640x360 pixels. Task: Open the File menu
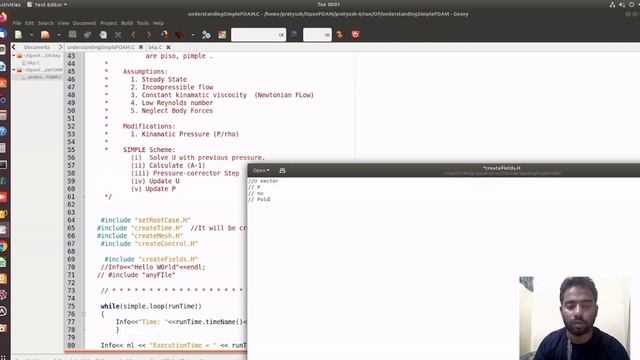point(17,23)
